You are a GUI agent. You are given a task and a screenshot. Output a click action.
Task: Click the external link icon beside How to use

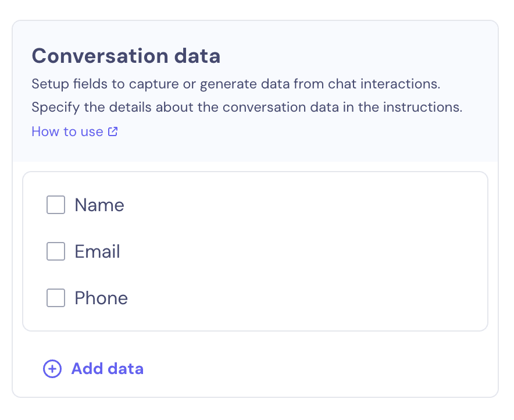point(113,131)
